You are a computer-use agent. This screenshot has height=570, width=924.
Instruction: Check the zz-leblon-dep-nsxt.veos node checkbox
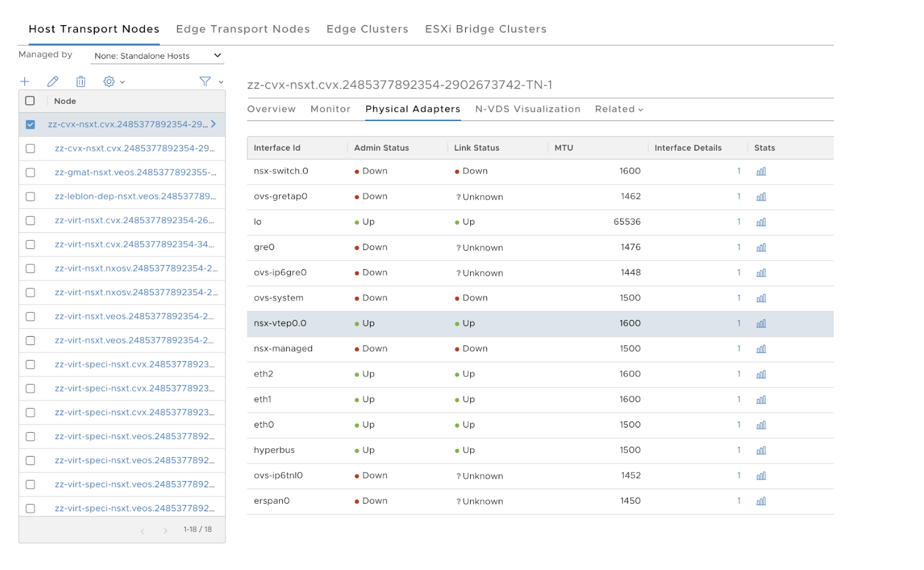tap(30, 197)
